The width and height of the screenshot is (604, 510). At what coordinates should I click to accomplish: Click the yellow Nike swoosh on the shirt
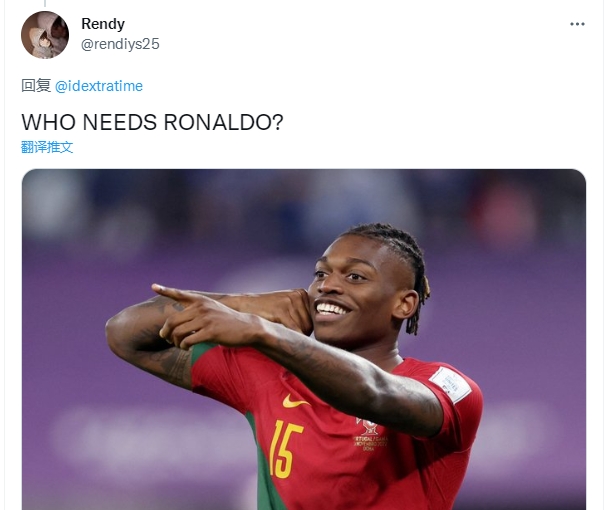295,401
